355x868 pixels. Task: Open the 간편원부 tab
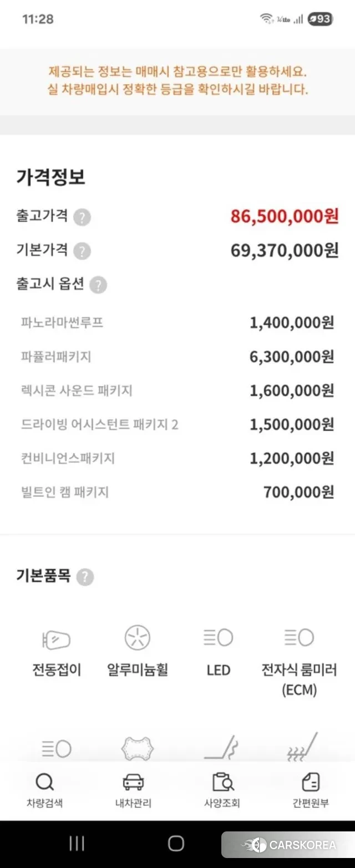(311, 790)
